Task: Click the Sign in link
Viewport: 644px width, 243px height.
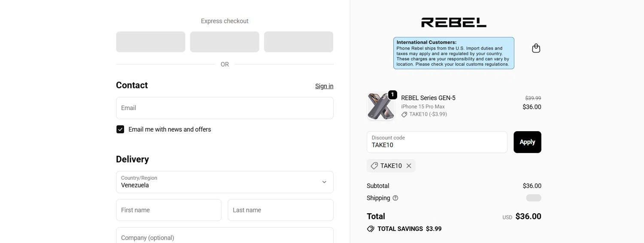Action: (324, 86)
